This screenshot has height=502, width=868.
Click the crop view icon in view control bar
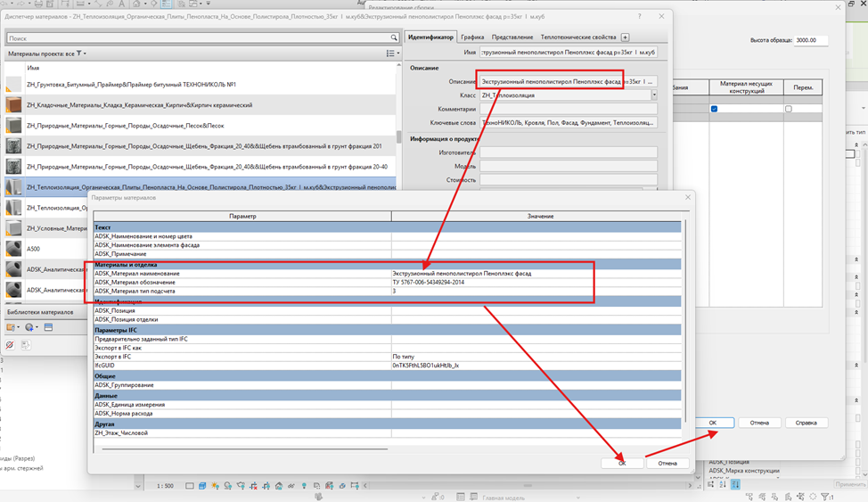pyautogui.click(x=253, y=486)
